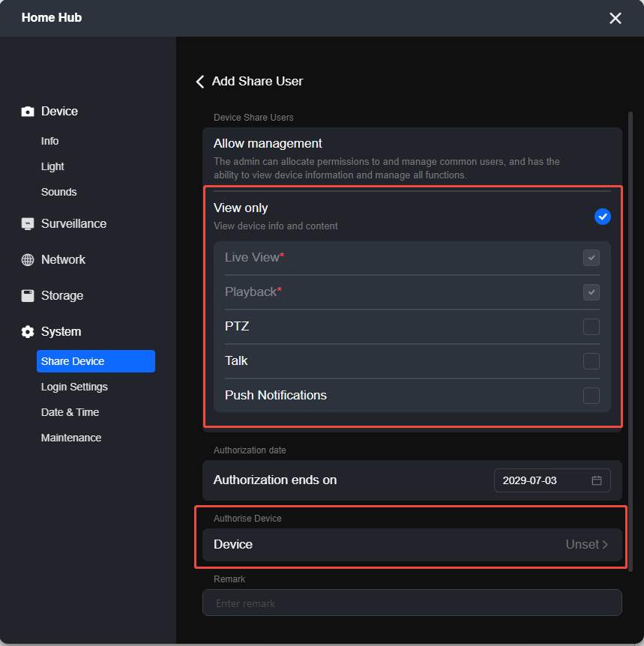Click the gear icon next to System
This screenshot has height=646, width=644.
[x=28, y=332]
